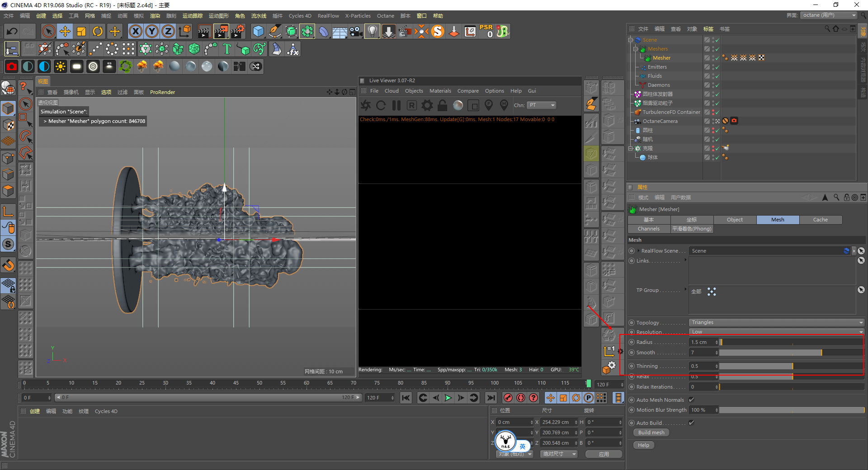
Task: Open the X-Particles menu
Action: pyautogui.click(x=358, y=16)
